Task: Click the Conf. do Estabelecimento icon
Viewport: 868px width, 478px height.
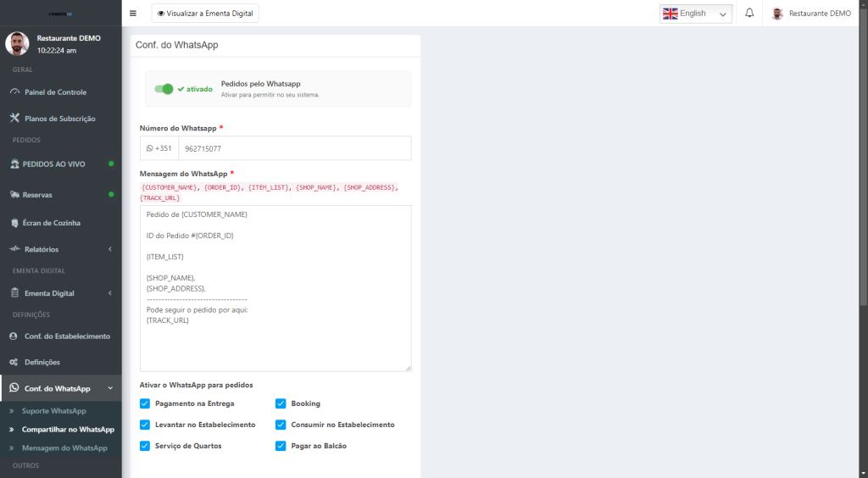Action: pyautogui.click(x=14, y=336)
